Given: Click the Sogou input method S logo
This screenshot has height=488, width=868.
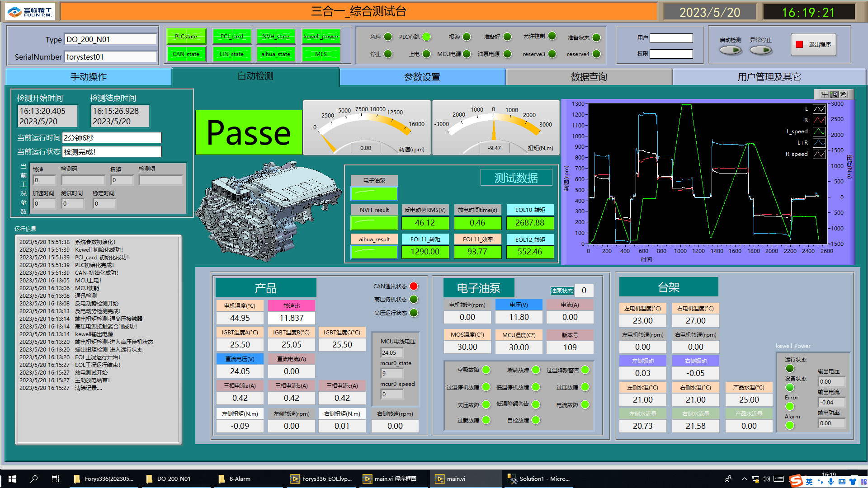Looking at the screenshot, I should (796, 481).
